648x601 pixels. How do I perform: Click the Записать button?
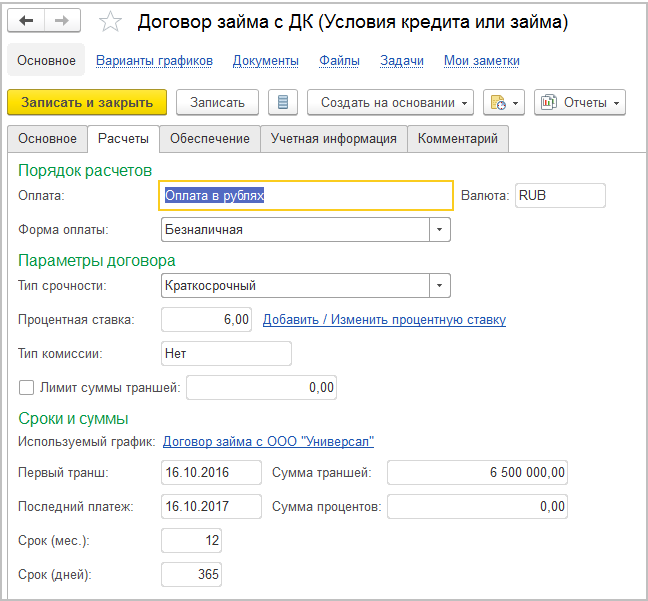(x=217, y=102)
